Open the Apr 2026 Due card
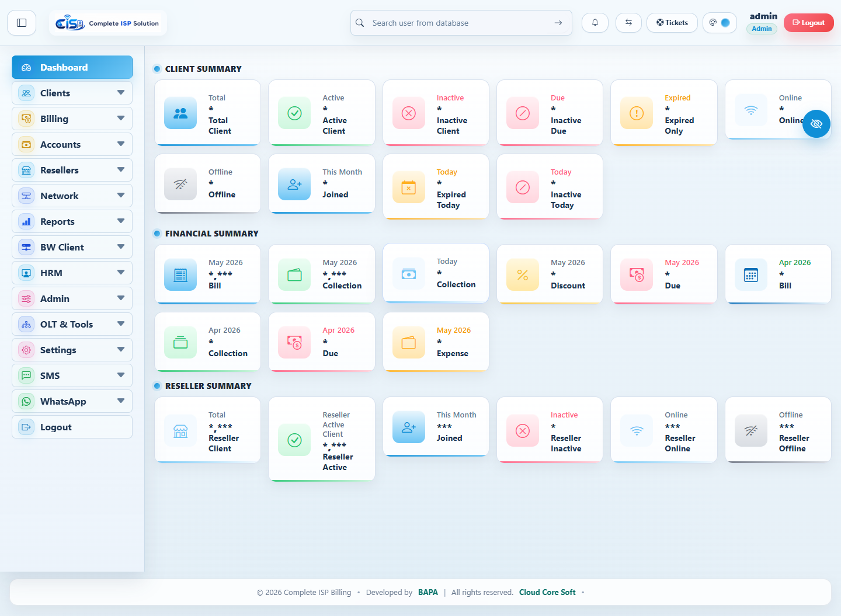The image size is (841, 616). tap(321, 342)
